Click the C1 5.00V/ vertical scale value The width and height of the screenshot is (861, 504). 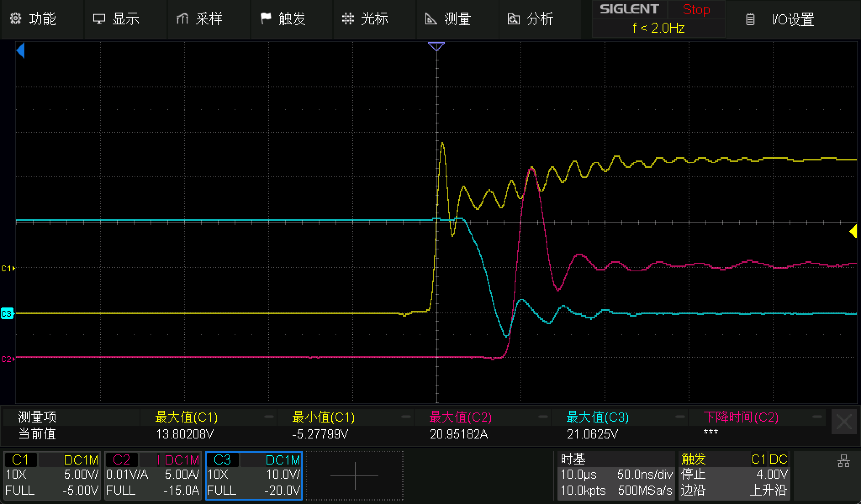tap(81, 475)
